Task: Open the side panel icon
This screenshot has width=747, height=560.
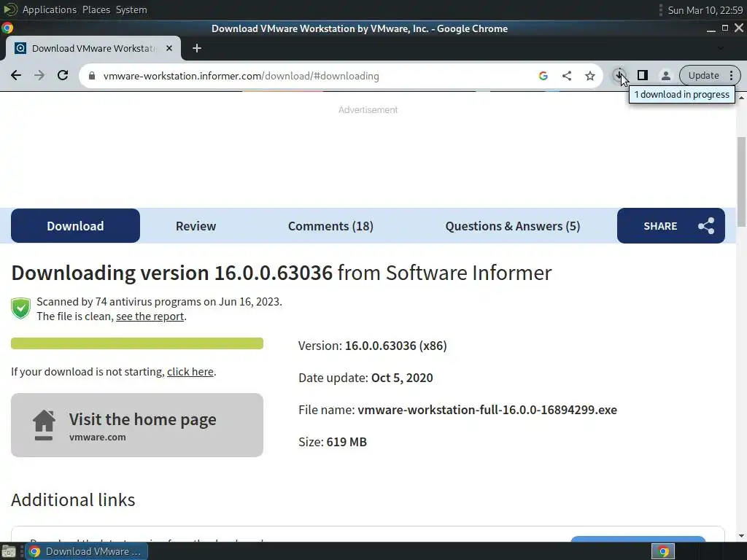Action: pos(642,75)
